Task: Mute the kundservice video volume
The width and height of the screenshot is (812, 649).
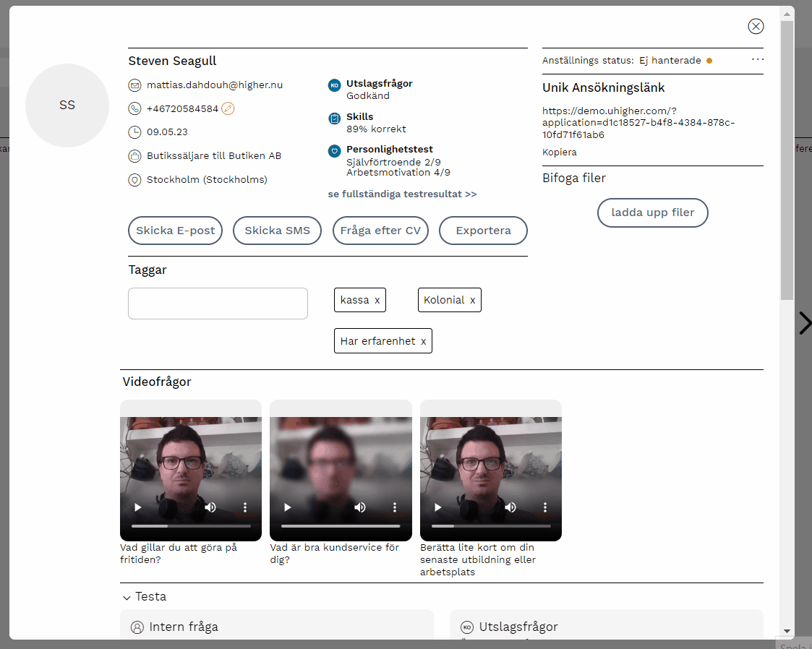Action: click(x=359, y=507)
